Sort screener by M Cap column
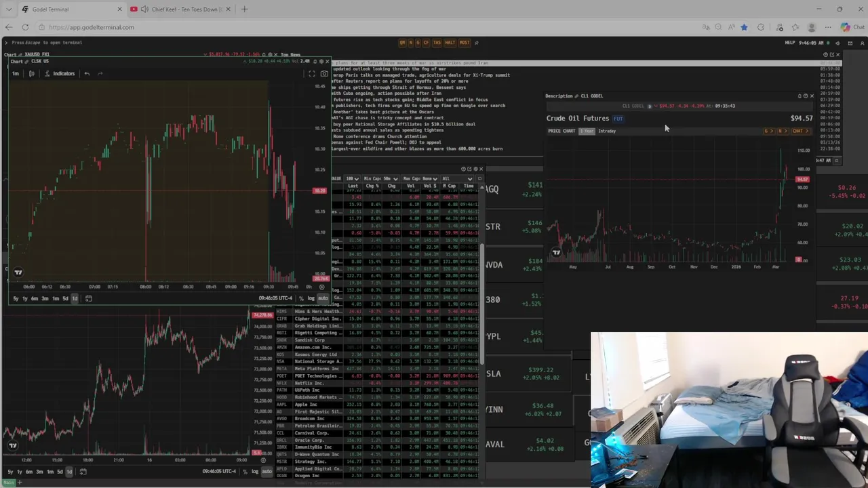 [449, 186]
